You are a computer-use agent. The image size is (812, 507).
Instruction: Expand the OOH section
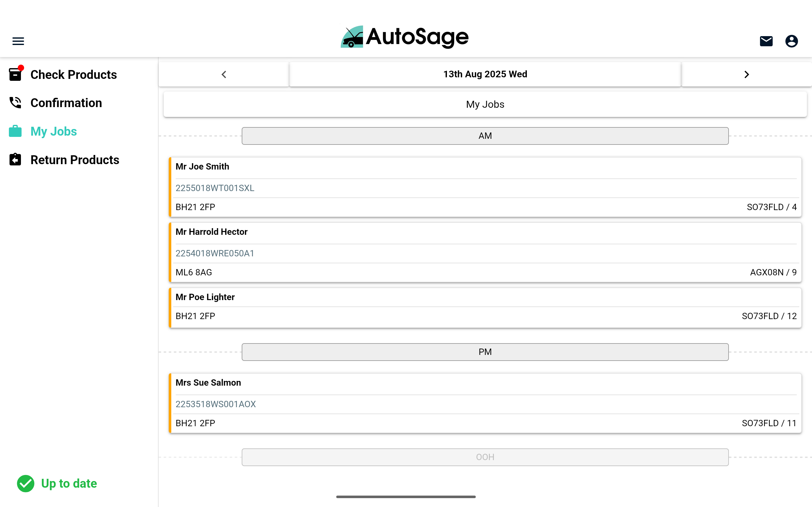coord(485,457)
